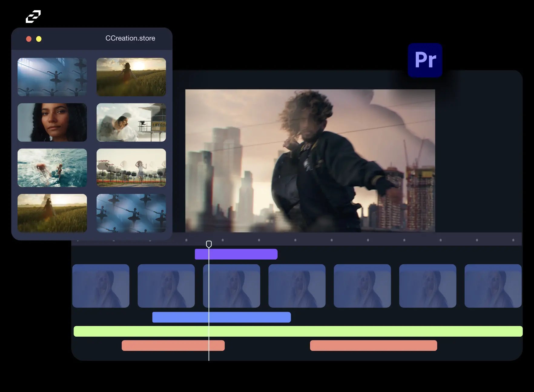Click the CCreation.store window title
Image resolution: width=534 pixels, height=392 pixels.
tap(130, 38)
